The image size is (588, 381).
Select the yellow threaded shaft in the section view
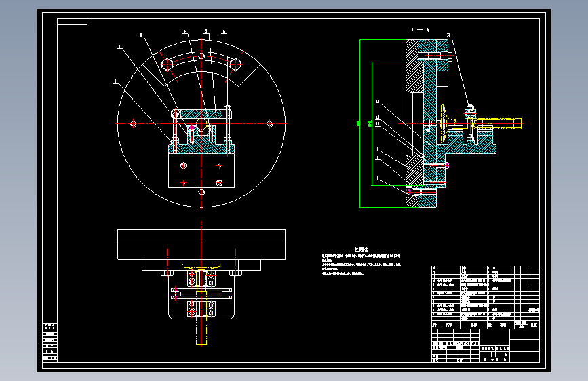pos(497,124)
